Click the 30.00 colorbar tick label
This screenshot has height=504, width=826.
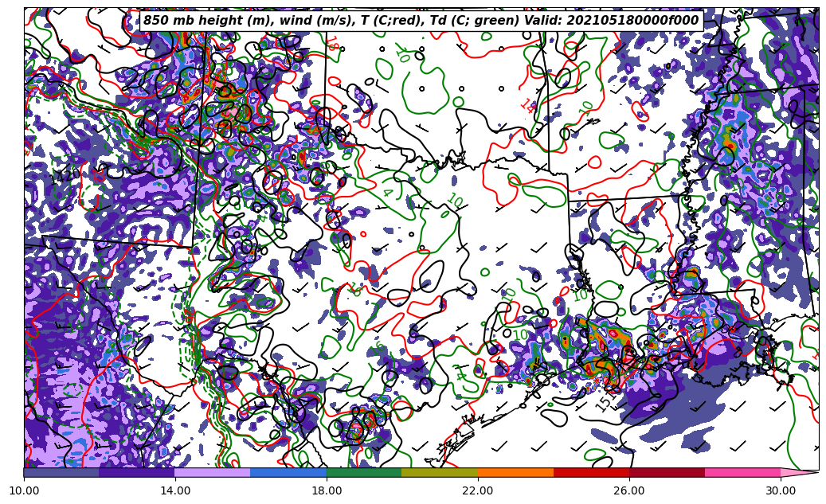click(x=781, y=490)
